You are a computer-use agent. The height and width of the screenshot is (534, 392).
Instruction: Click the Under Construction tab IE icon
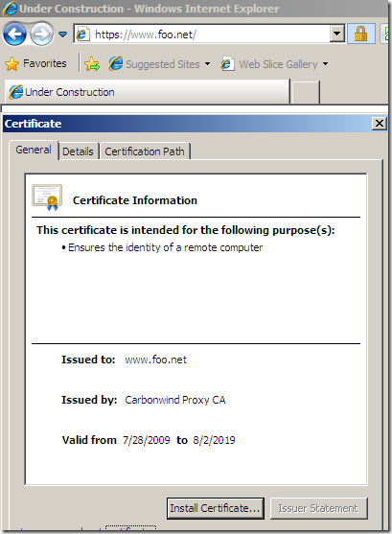[x=15, y=92]
